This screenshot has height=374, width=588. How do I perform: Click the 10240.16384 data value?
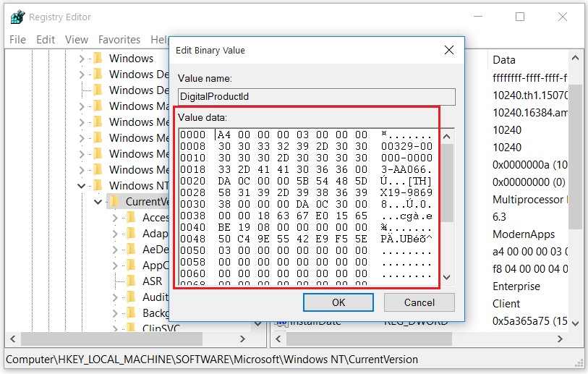[530, 113]
